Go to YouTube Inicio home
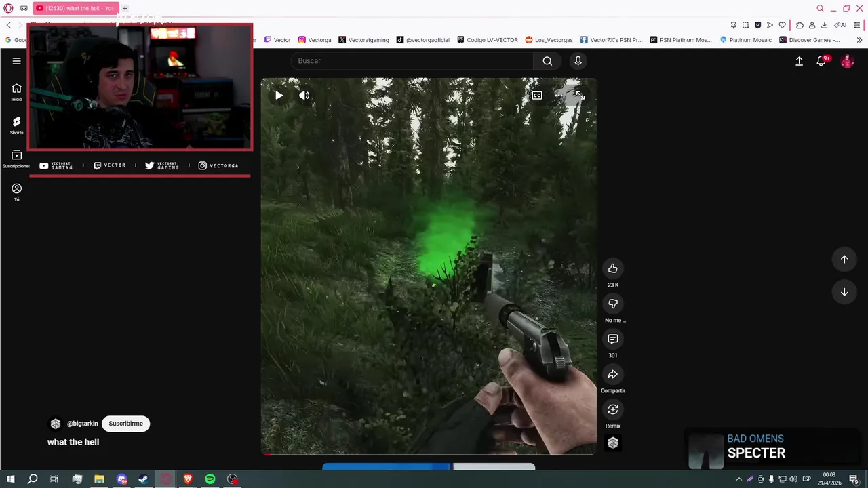This screenshot has width=868, height=488. [x=16, y=92]
